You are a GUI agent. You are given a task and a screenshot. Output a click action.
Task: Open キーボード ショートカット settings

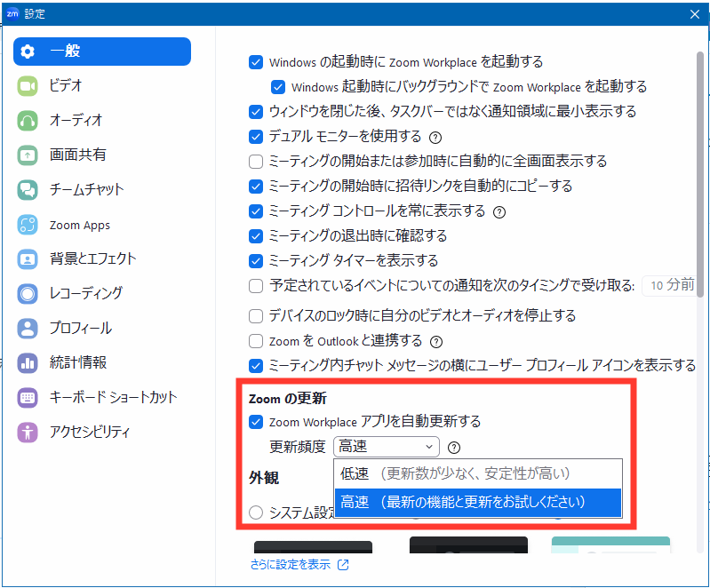click(102, 397)
